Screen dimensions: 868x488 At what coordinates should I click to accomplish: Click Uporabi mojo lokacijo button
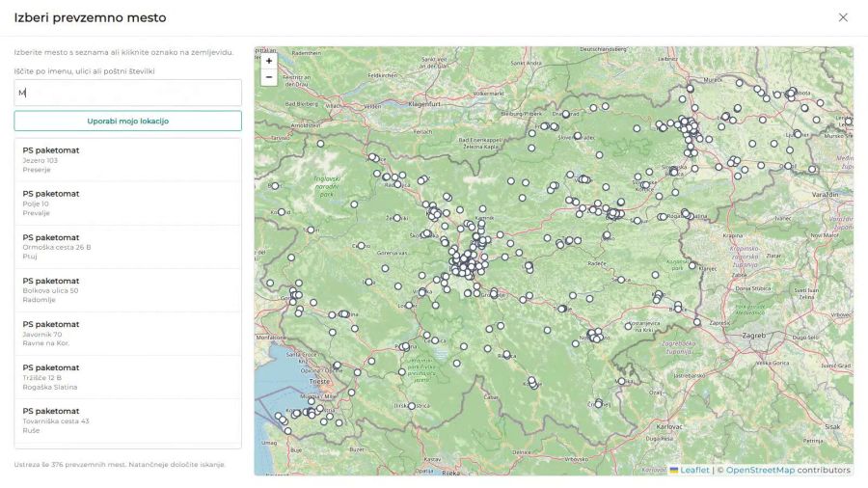[128, 122]
